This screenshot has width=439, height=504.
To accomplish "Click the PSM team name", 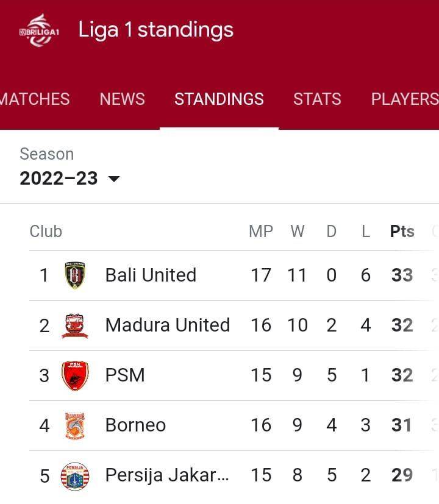I will [125, 375].
